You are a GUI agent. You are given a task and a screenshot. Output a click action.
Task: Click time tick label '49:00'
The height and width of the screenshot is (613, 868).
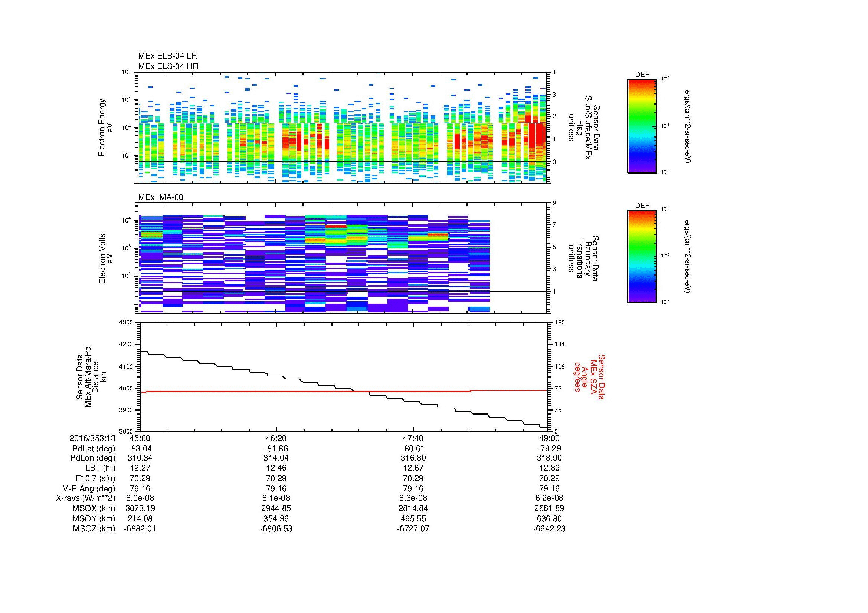point(549,438)
